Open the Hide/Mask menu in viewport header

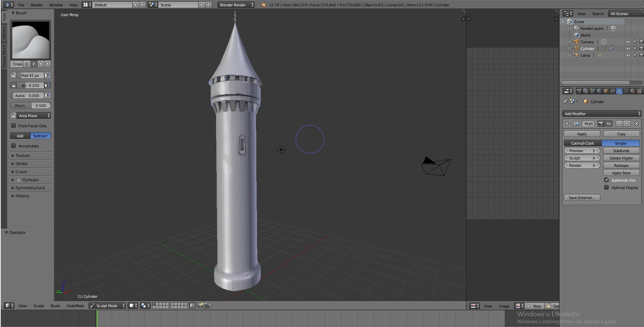pos(75,306)
